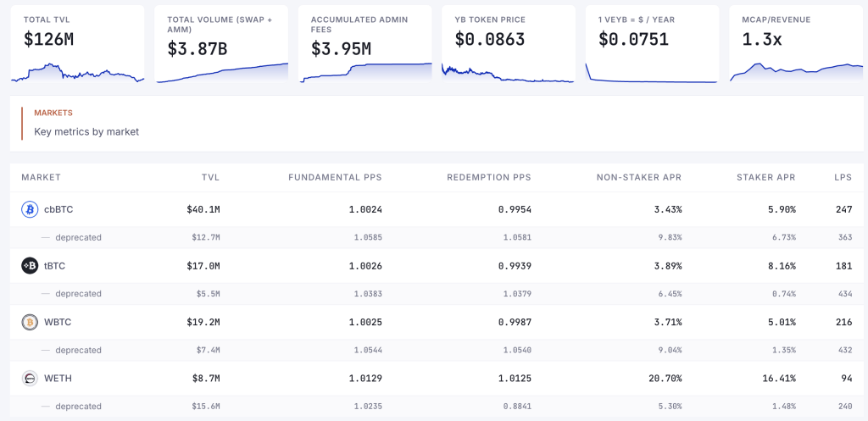This screenshot has height=421, width=868.
Task: Select the WBTC market name
Action: 58,322
